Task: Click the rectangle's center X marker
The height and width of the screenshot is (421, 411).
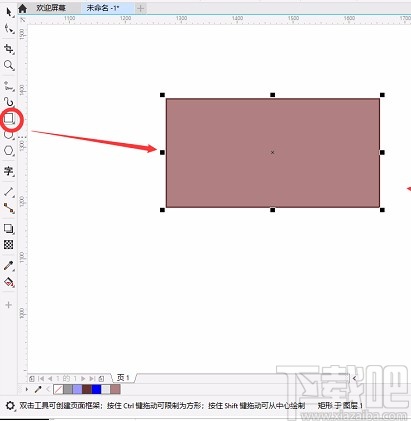Action: pos(272,152)
